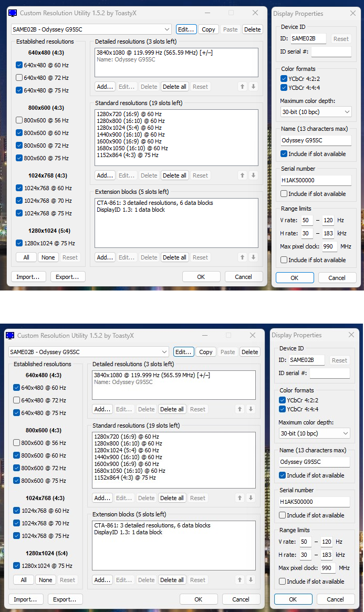Click move-down arrow in upper window's Extension blocks
This screenshot has width=364, height=612.
[x=253, y=257]
